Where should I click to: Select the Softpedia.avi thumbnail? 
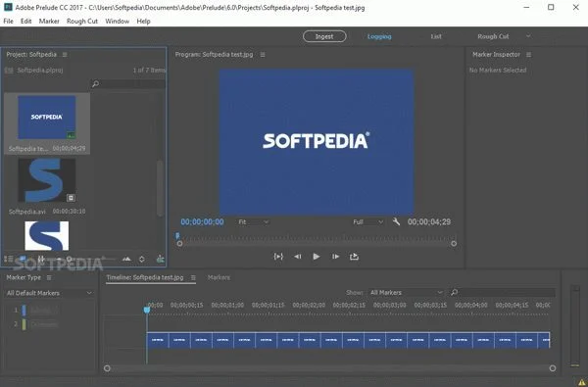[x=47, y=180]
